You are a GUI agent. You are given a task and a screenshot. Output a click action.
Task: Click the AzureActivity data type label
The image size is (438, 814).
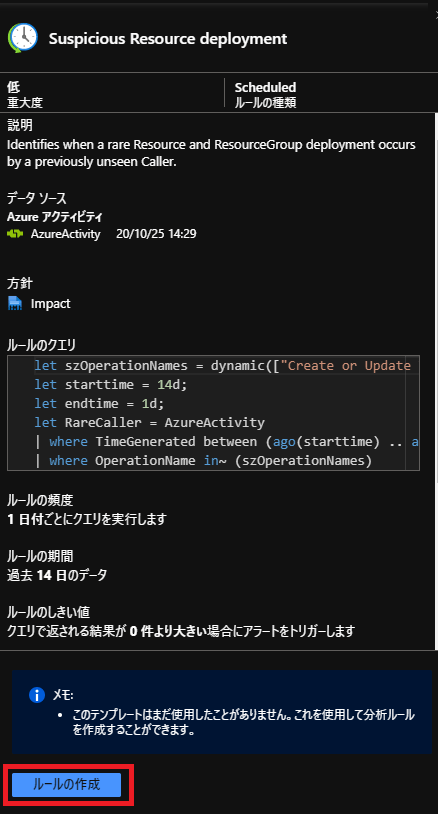tap(65, 234)
